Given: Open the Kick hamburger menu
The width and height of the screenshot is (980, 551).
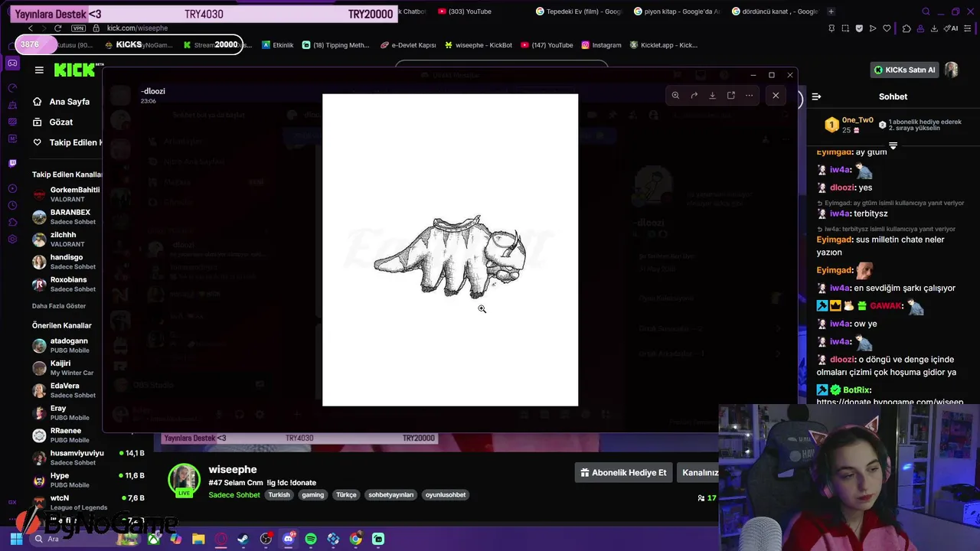Looking at the screenshot, I should pos(39,70).
